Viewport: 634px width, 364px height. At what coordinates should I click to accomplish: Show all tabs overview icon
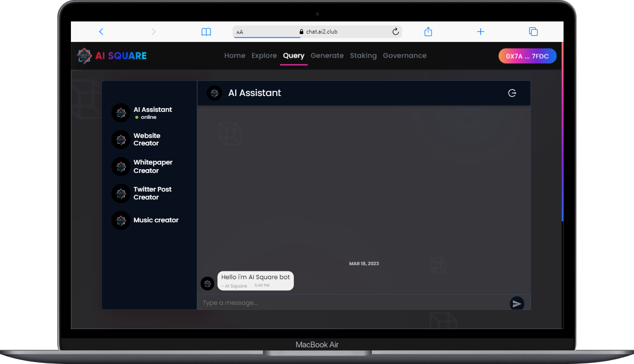[x=533, y=32]
